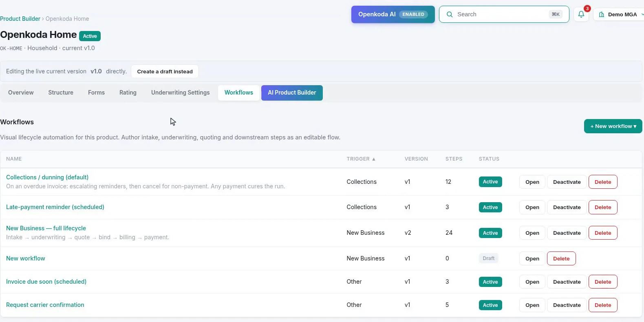The width and height of the screenshot is (644, 322).
Task: Open the New workflow dropdown button
Action: click(613, 126)
